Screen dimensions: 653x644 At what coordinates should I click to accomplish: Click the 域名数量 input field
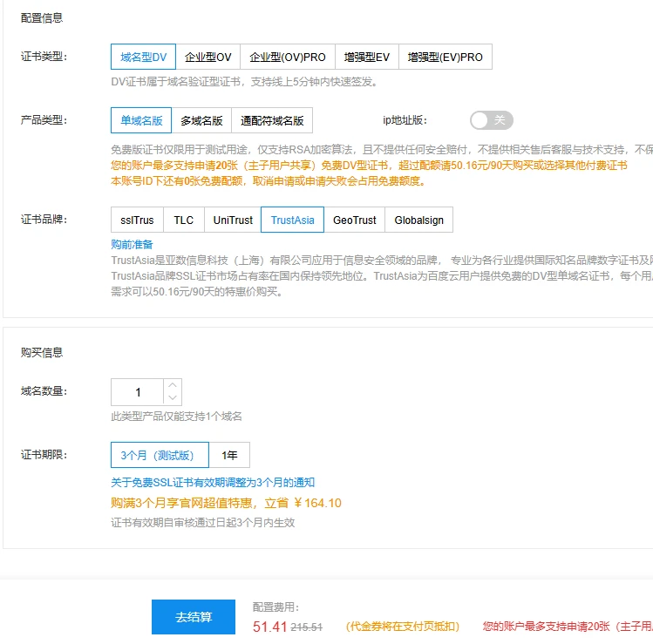[138, 392]
